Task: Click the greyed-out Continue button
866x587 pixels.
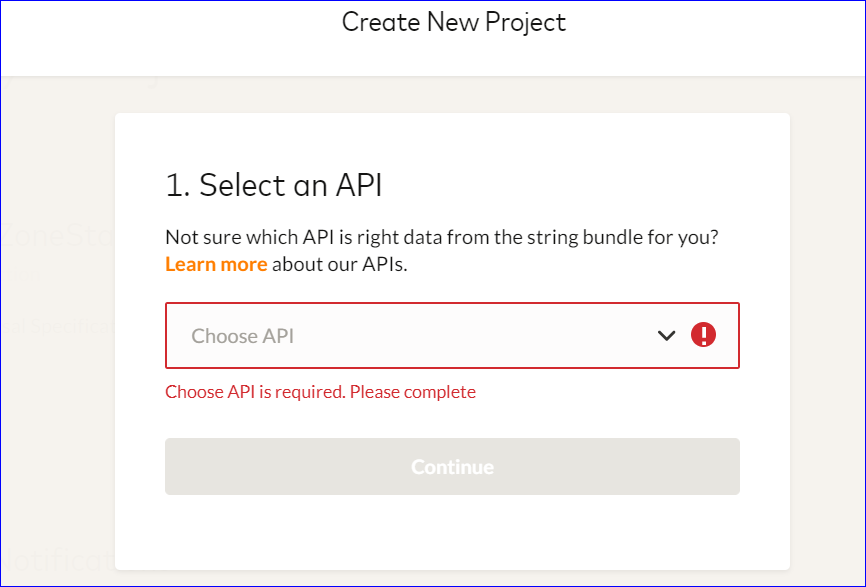Action: coord(452,467)
